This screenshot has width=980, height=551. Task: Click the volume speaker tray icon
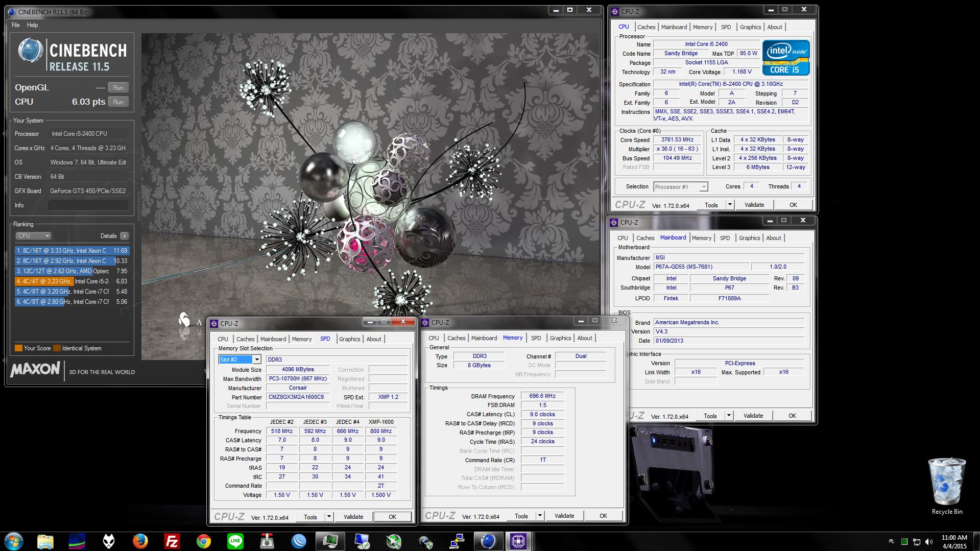[929, 542]
